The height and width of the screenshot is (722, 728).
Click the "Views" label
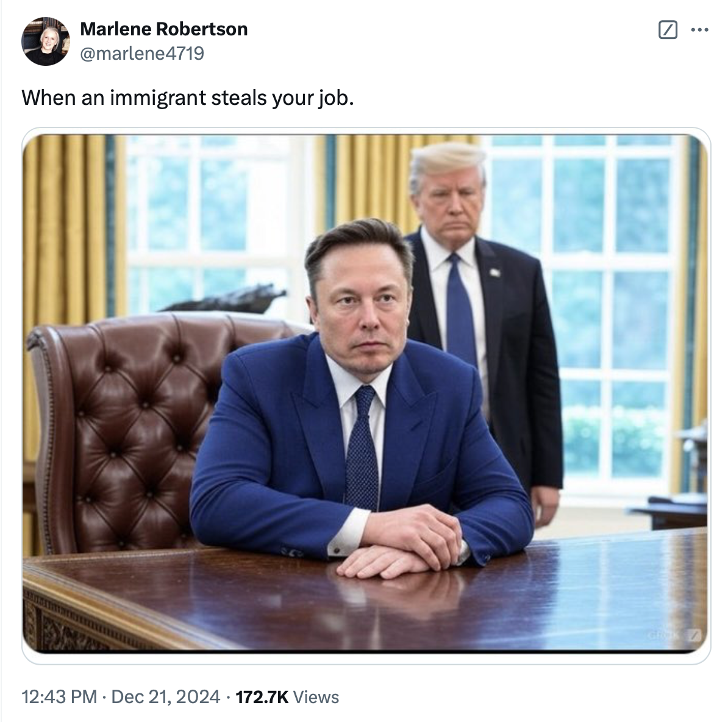click(x=316, y=697)
